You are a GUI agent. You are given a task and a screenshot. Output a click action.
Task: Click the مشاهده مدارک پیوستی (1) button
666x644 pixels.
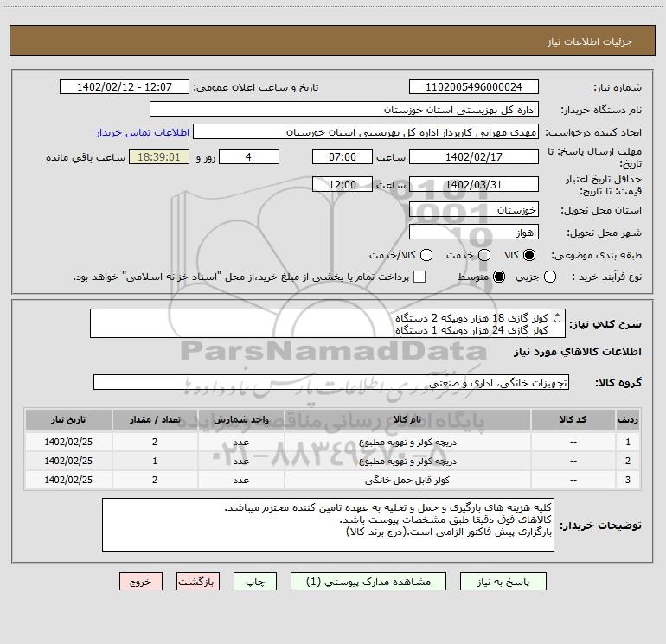pyautogui.click(x=368, y=582)
